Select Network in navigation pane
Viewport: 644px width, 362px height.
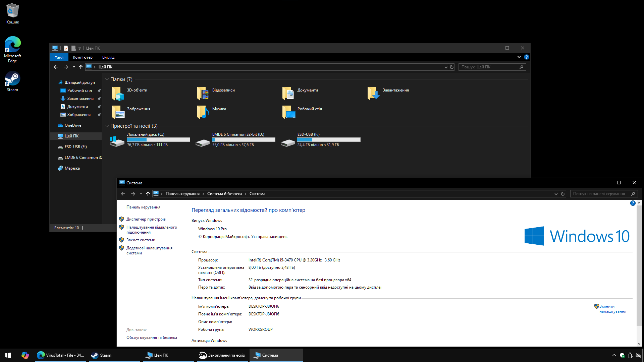[72, 168]
